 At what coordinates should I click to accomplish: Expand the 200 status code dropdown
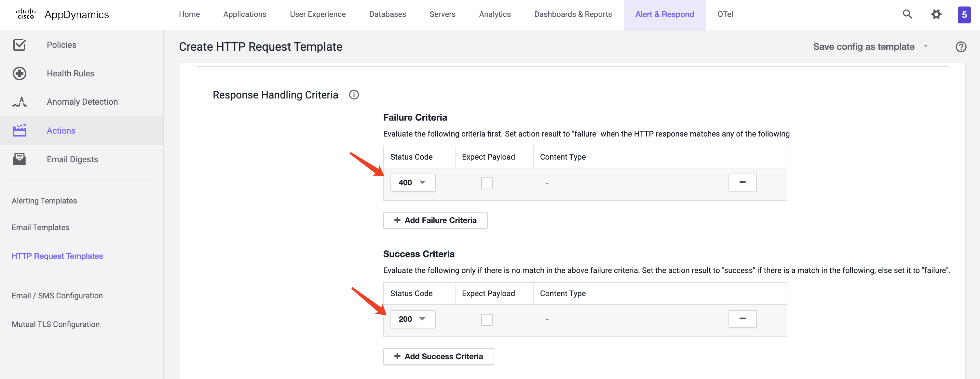point(423,319)
